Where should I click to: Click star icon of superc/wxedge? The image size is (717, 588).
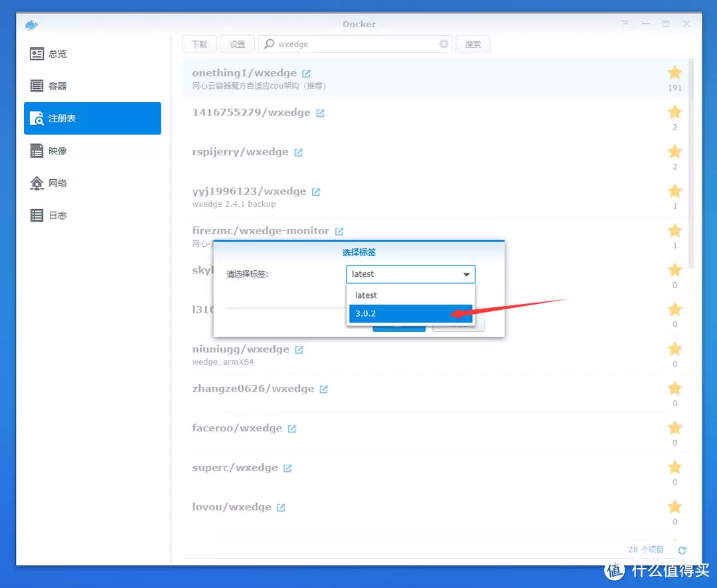pos(675,467)
